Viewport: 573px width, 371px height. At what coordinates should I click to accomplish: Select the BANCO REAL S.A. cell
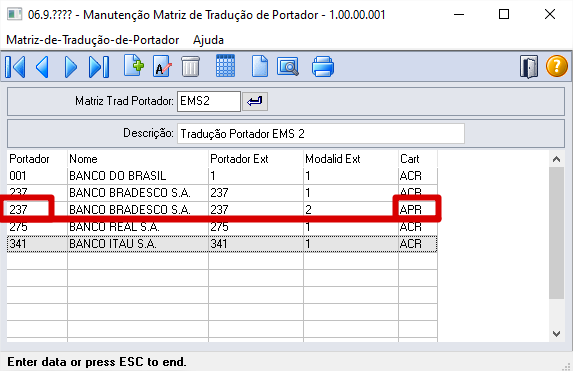tap(138, 227)
